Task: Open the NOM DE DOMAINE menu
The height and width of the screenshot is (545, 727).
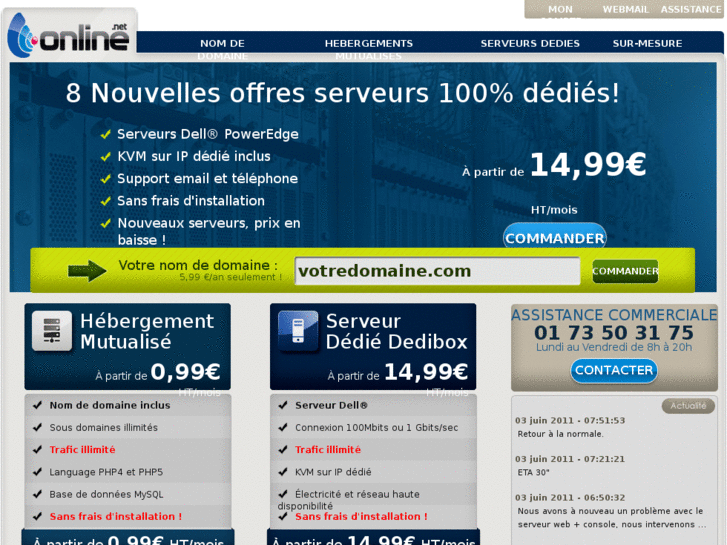Action: (222, 49)
